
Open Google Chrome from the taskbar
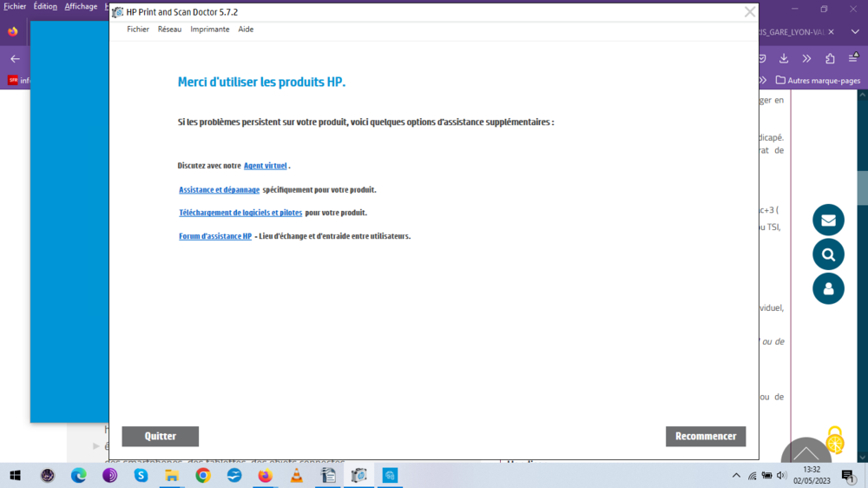(203, 476)
